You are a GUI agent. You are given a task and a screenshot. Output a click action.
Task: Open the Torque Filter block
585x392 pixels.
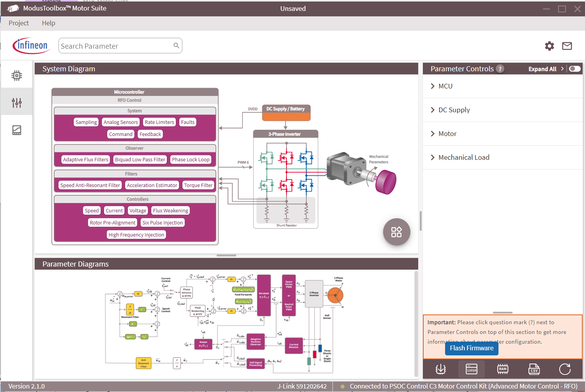(198, 185)
